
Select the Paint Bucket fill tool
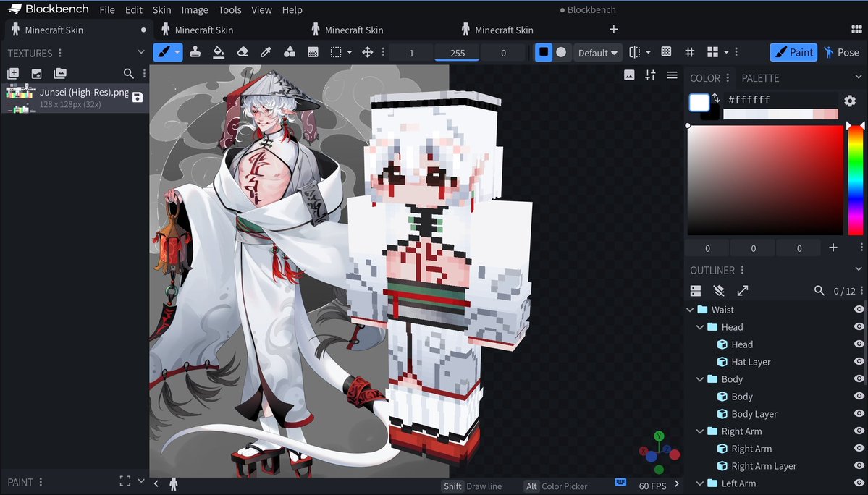pos(219,53)
